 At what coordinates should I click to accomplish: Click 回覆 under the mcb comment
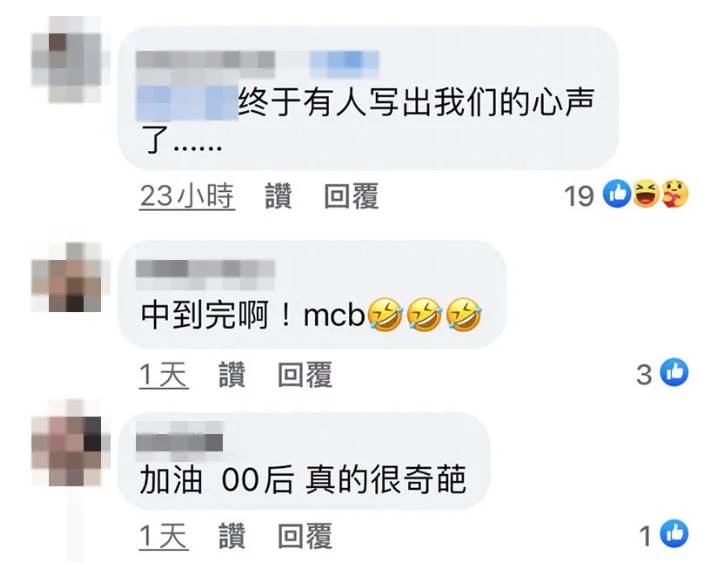click(305, 374)
